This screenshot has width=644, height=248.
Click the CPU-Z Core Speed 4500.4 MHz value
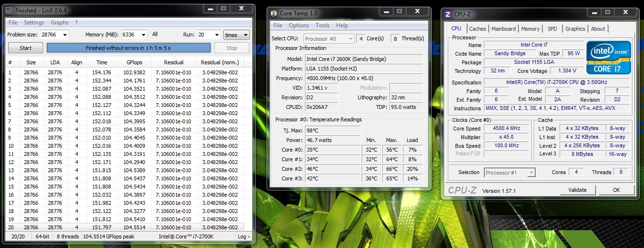[x=506, y=129]
